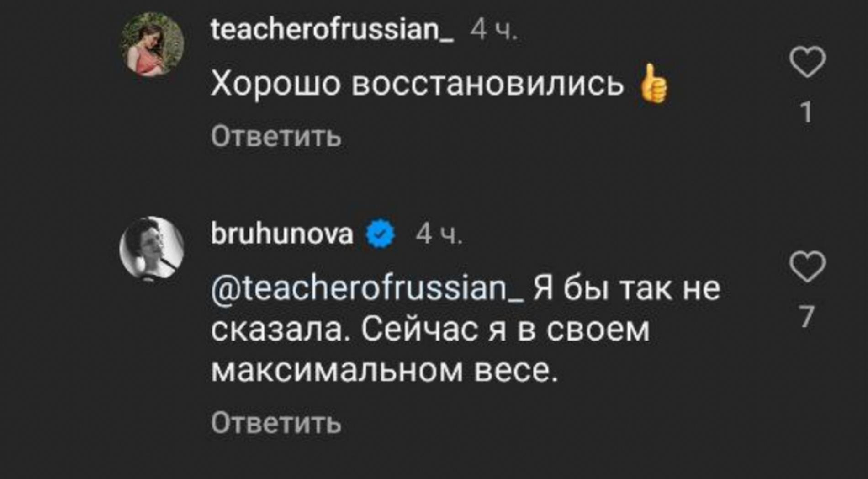Click the comment text Хорошо восстановились

(417, 85)
